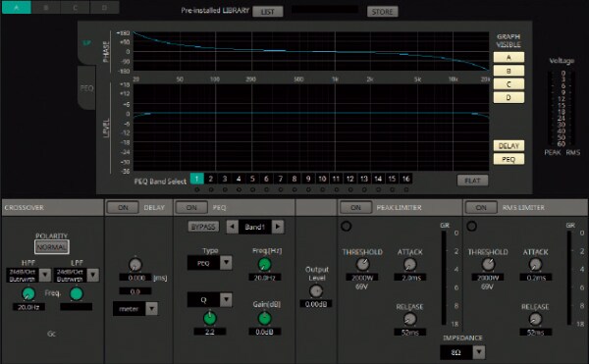
Task: Open the HPF filter type dropdown
Action: tap(45, 275)
